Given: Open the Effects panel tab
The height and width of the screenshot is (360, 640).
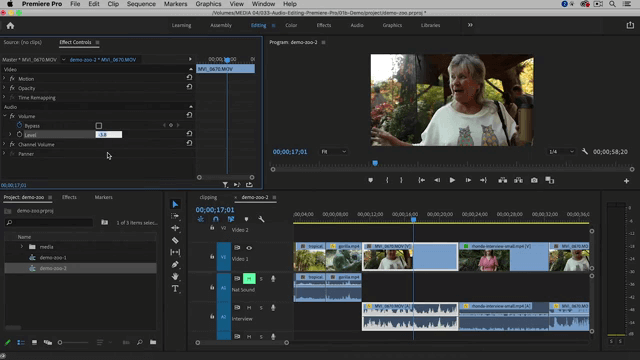Looking at the screenshot, I should click(x=69, y=197).
